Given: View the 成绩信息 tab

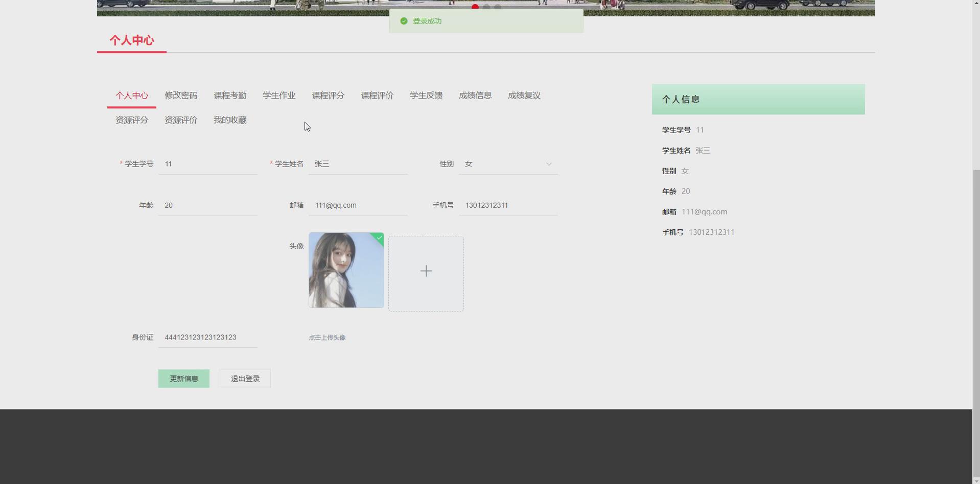Looking at the screenshot, I should (x=475, y=95).
